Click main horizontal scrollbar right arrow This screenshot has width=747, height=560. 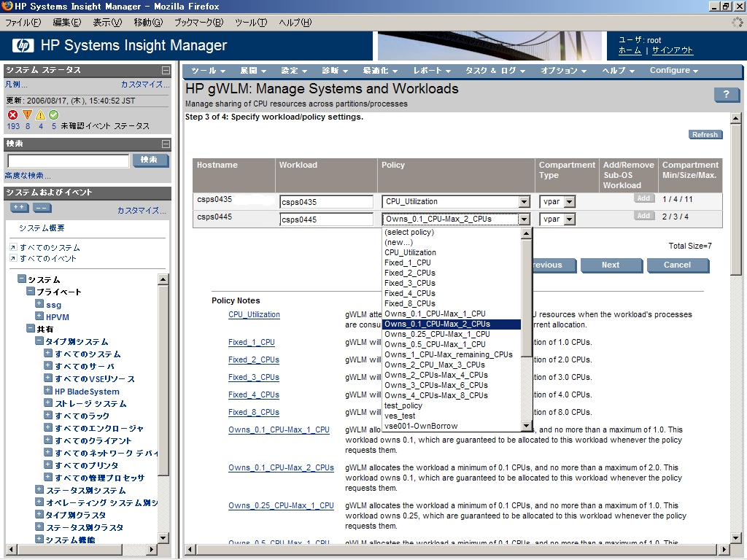[x=724, y=550]
